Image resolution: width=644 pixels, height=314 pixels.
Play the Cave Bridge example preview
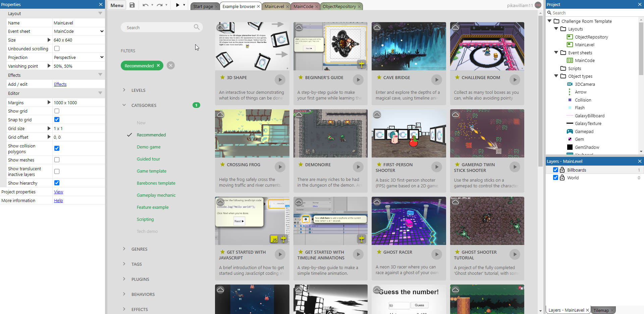pyautogui.click(x=436, y=80)
